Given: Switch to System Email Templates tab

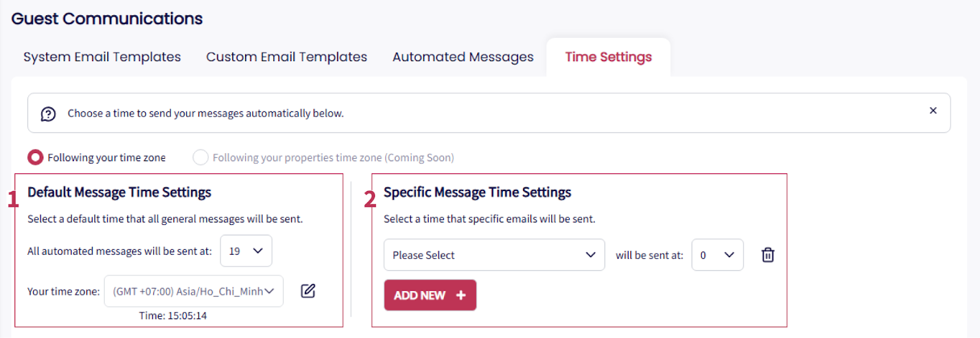Looking at the screenshot, I should (x=102, y=57).
